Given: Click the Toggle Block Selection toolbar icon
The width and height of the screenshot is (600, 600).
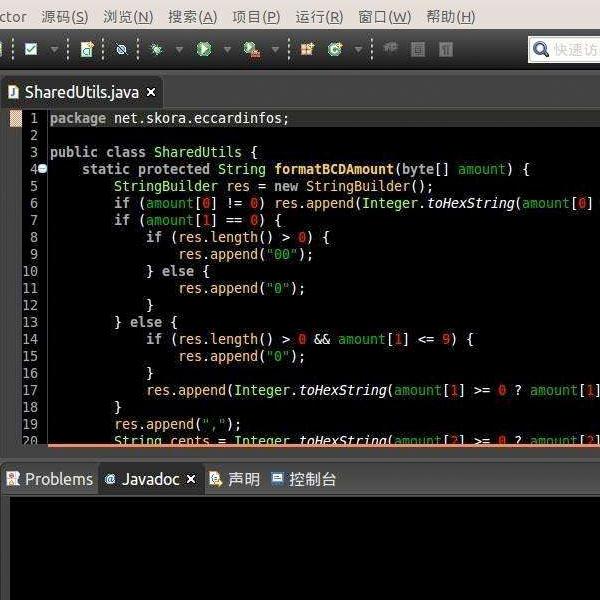Looking at the screenshot, I should tap(418, 49).
